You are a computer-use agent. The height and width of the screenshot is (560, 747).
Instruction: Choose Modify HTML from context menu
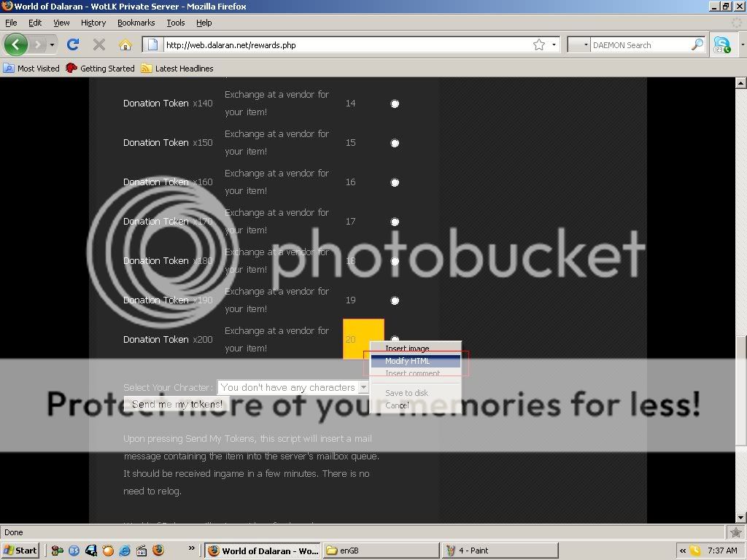click(x=415, y=361)
